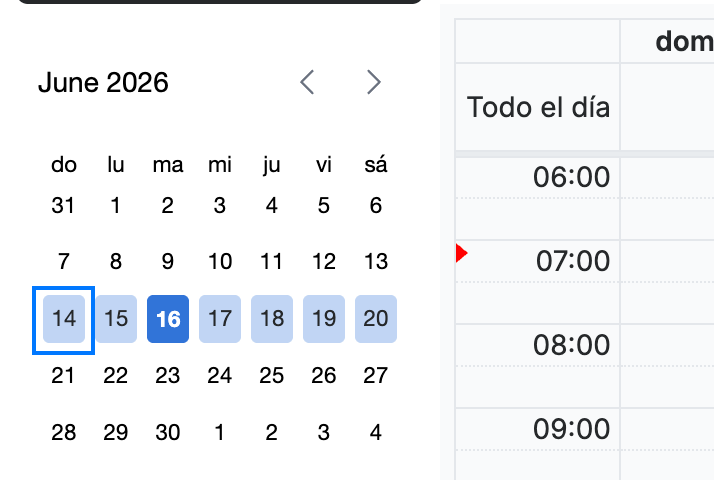Select June 18 in highlighted week
The image size is (714, 480).
click(272, 319)
